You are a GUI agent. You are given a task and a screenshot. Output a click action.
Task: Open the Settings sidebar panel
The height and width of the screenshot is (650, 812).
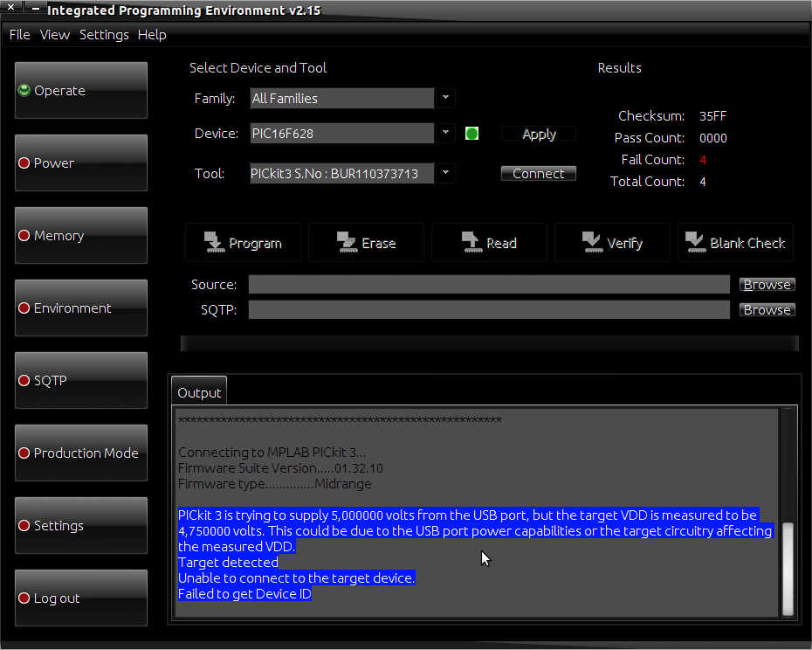click(81, 526)
